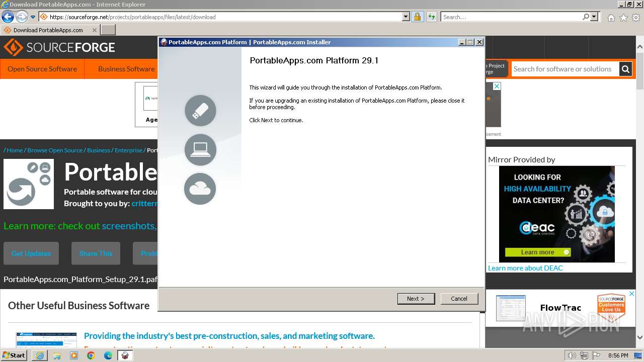Open search provider dropdown arrow
Screen dimensions: 644x362
[594, 17]
